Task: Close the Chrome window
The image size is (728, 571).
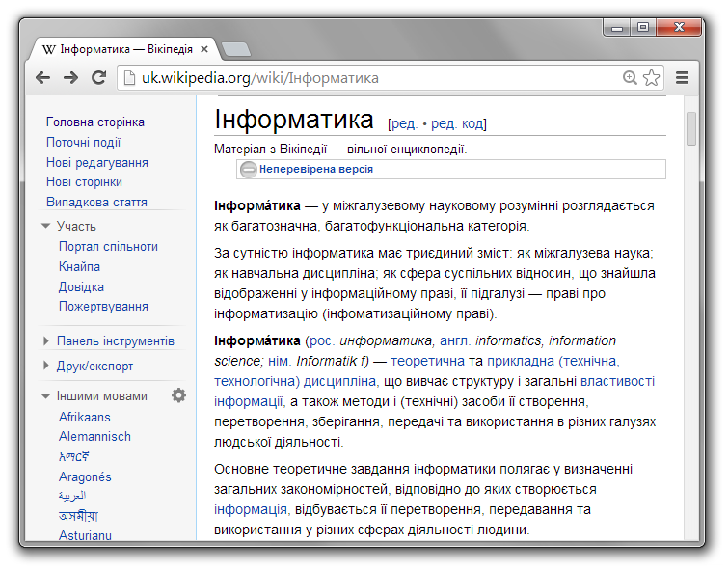Action: (x=679, y=27)
